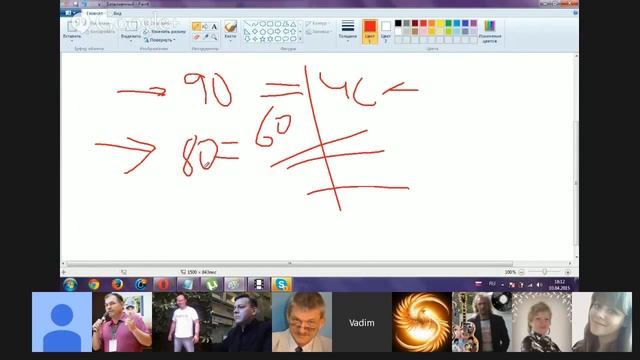The height and width of the screenshot is (360, 640).
Task: Select the Pencil tool in Paint
Action: [x=196, y=27]
